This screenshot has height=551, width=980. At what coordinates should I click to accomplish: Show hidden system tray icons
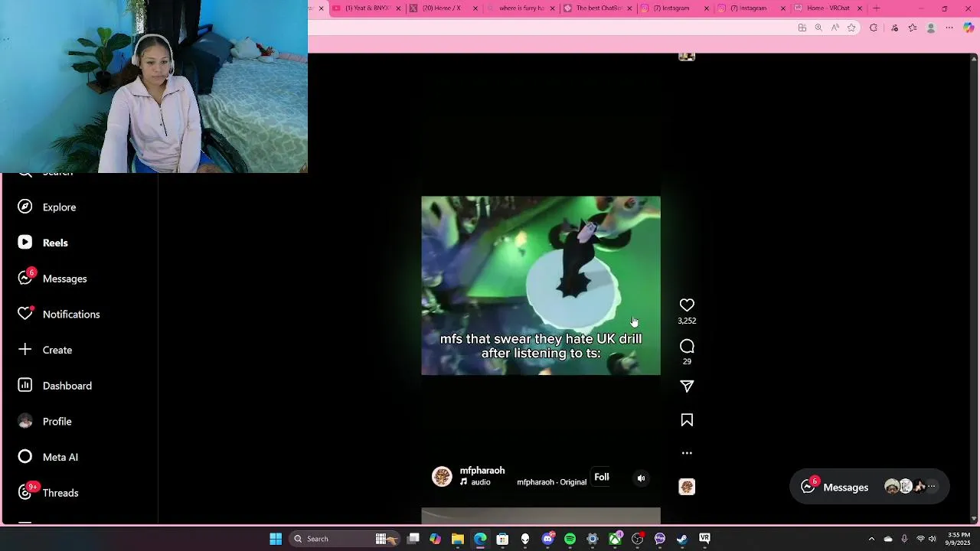871,539
